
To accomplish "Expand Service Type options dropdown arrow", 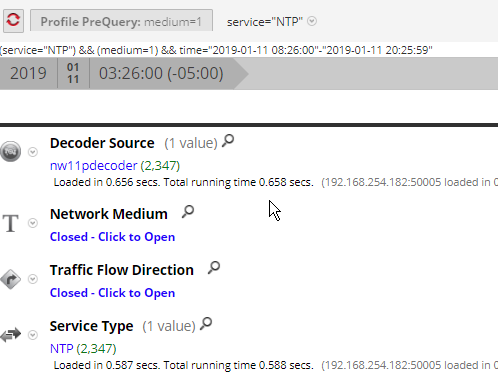I will coord(33,335).
